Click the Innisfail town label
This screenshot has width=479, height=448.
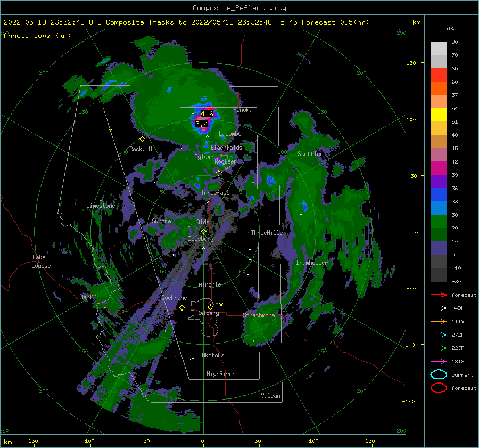click(216, 193)
